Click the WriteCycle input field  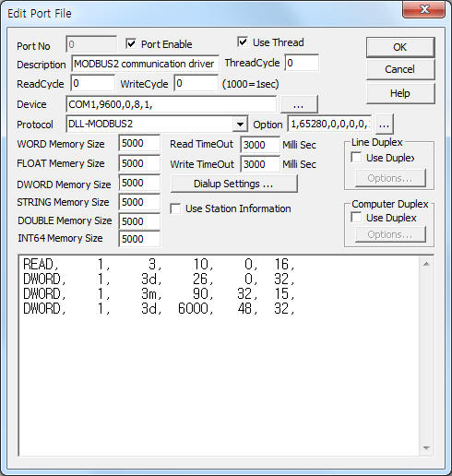[196, 83]
